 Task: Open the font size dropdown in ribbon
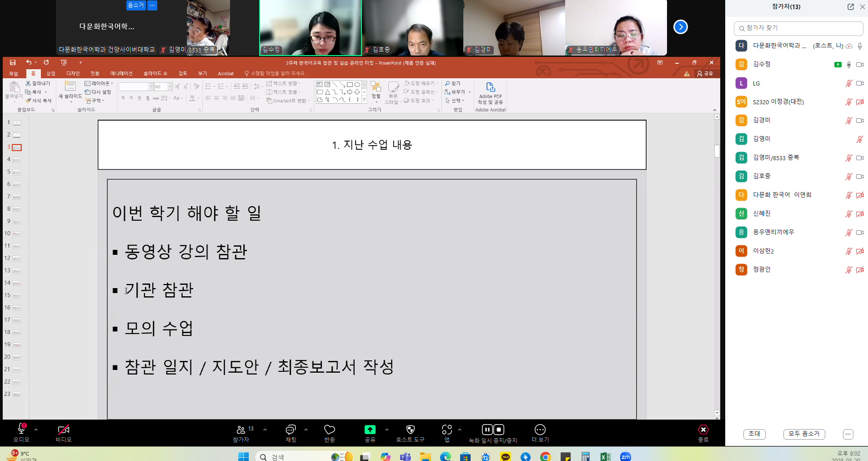[170, 86]
